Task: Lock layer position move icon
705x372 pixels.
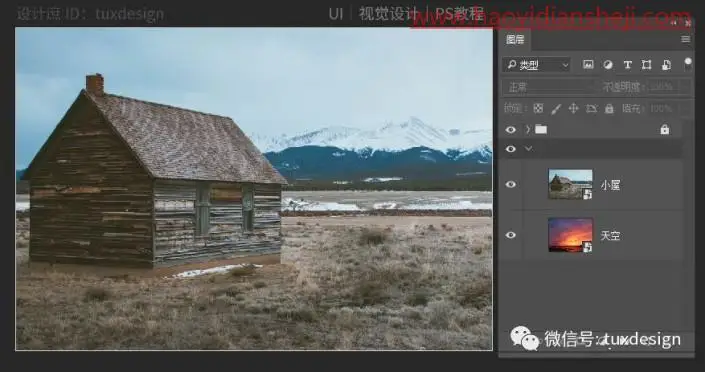Action: (x=573, y=108)
